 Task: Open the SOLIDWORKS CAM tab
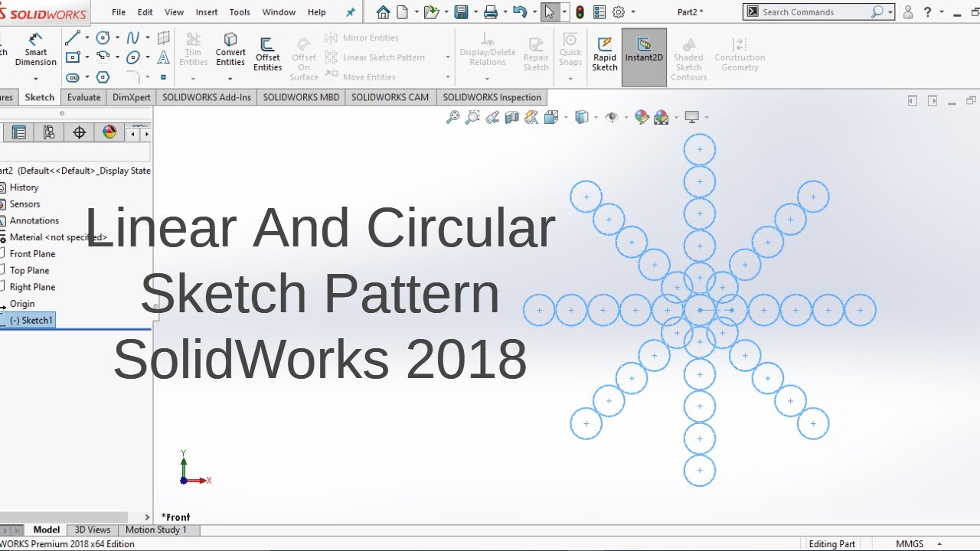click(x=390, y=97)
